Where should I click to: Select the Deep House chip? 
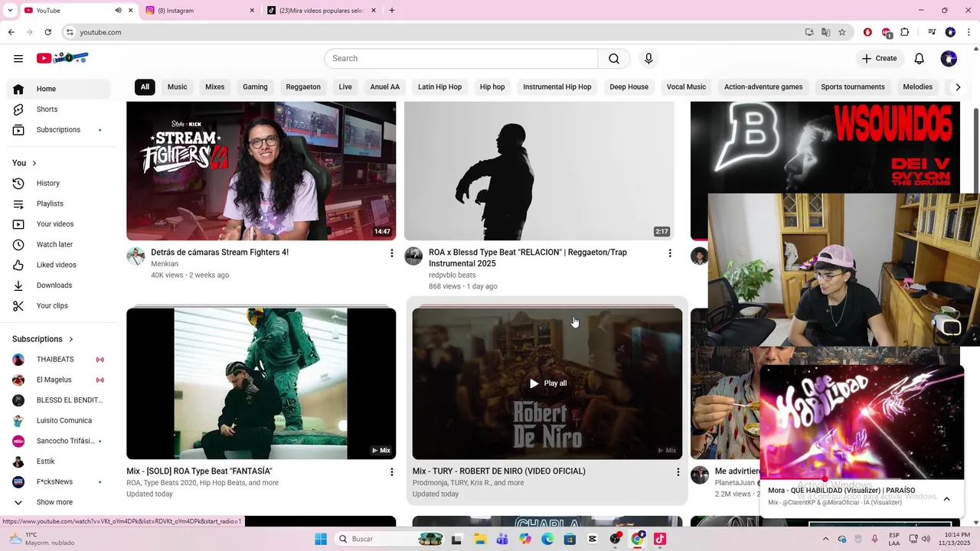coord(629,87)
